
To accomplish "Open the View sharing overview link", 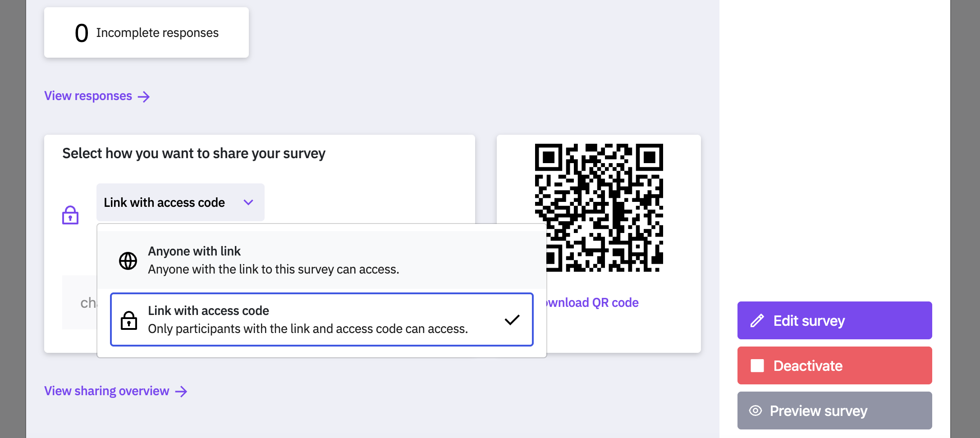I will 107,391.
